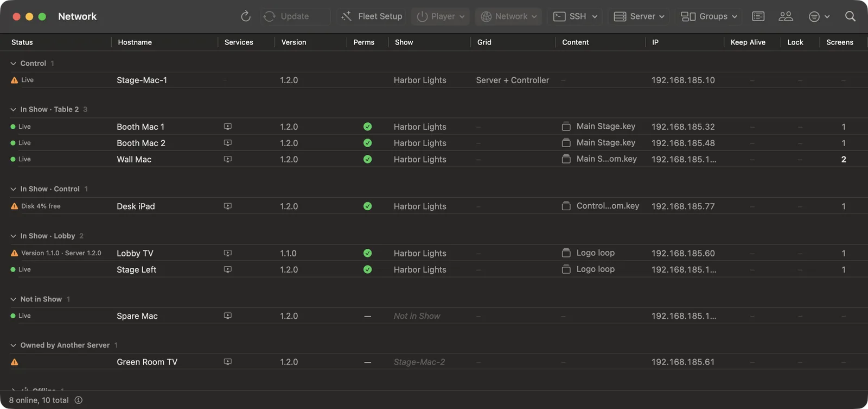Collapse the Owned by Another Server group
This screenshot has width=868, height=409.
tap(13, 345)
